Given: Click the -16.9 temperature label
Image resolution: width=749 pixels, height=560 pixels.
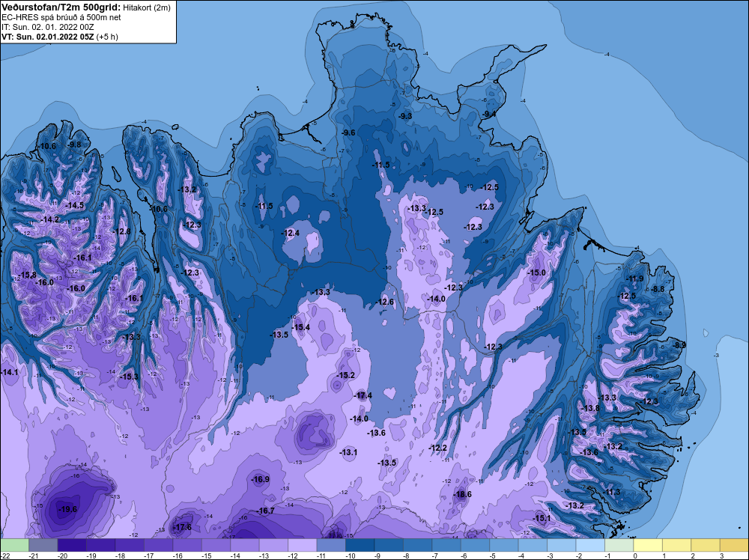Looking at the screenshot, I should [x=261, y=479].
